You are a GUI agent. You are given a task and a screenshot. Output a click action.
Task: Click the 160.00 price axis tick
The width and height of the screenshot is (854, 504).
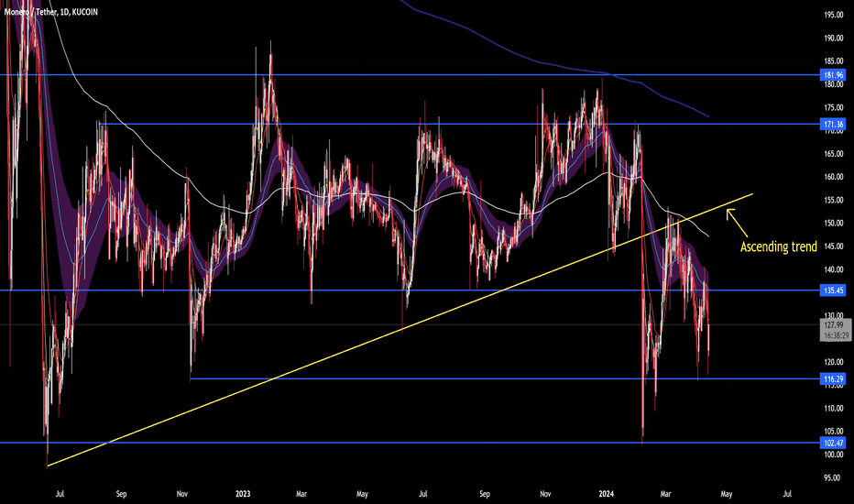click(834, 177)
